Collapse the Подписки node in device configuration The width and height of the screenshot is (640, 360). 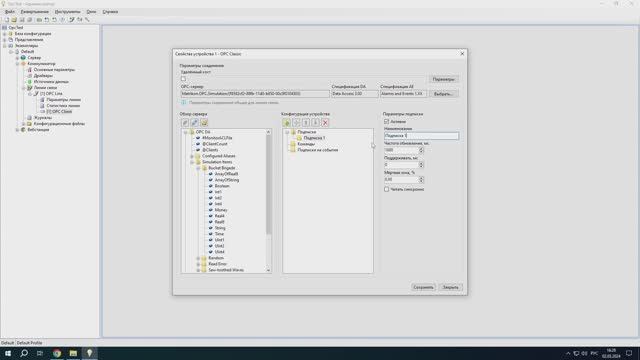[x=287, y=132]
